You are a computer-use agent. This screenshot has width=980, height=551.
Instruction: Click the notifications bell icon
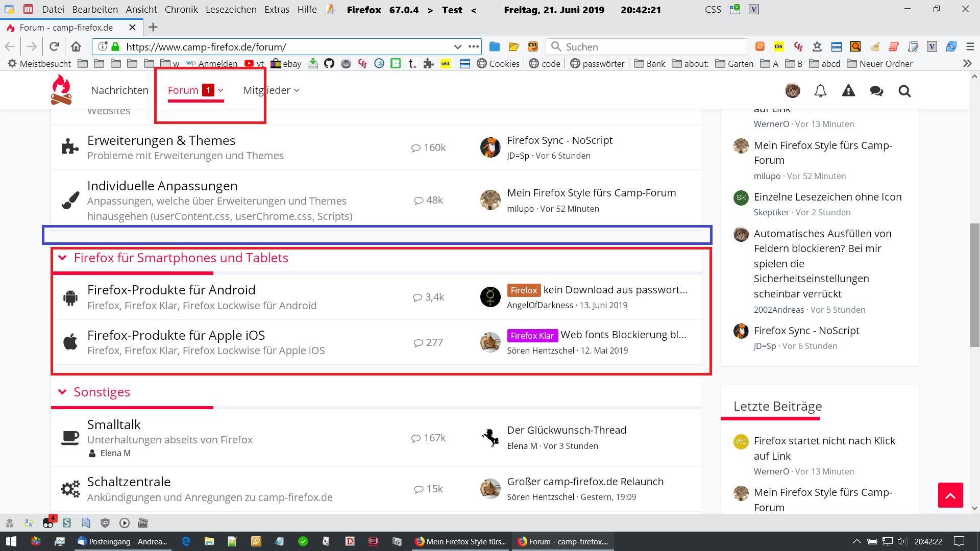tap(820, 91)
